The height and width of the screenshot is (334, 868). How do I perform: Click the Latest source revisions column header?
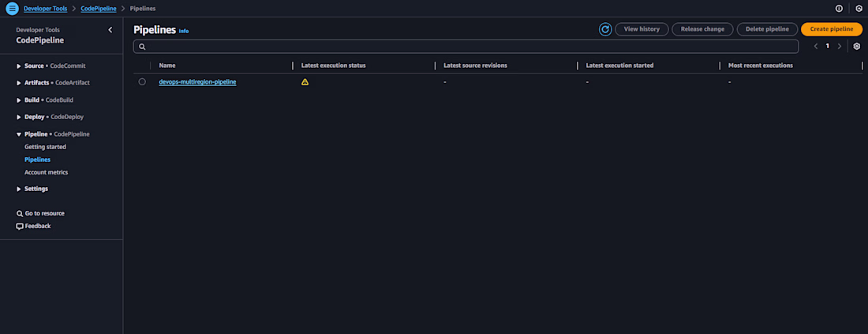[476, 66]
